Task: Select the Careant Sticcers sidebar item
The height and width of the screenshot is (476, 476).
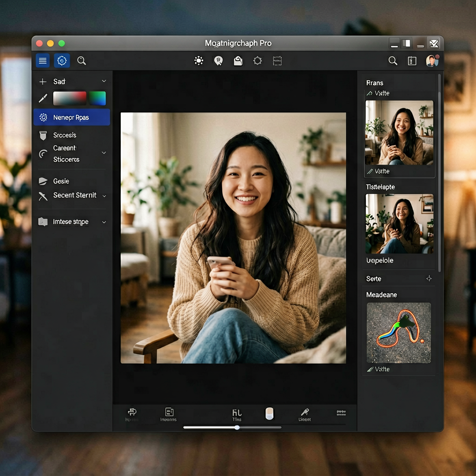Action: (x=72, y=153)
